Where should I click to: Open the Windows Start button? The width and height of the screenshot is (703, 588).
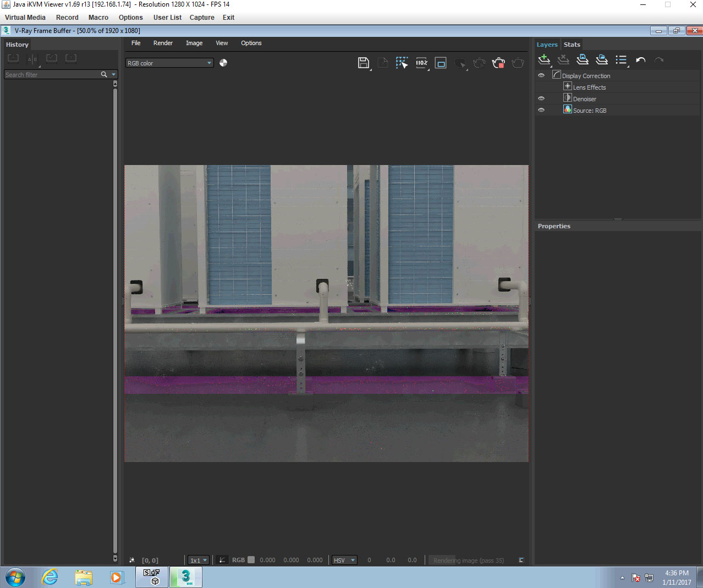[15, 578]
